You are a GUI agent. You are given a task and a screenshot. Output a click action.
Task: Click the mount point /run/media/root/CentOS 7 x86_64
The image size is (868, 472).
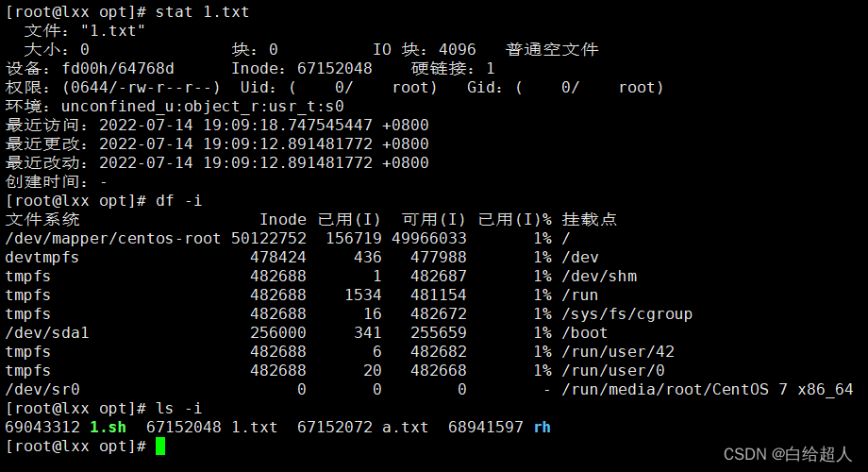708,389
